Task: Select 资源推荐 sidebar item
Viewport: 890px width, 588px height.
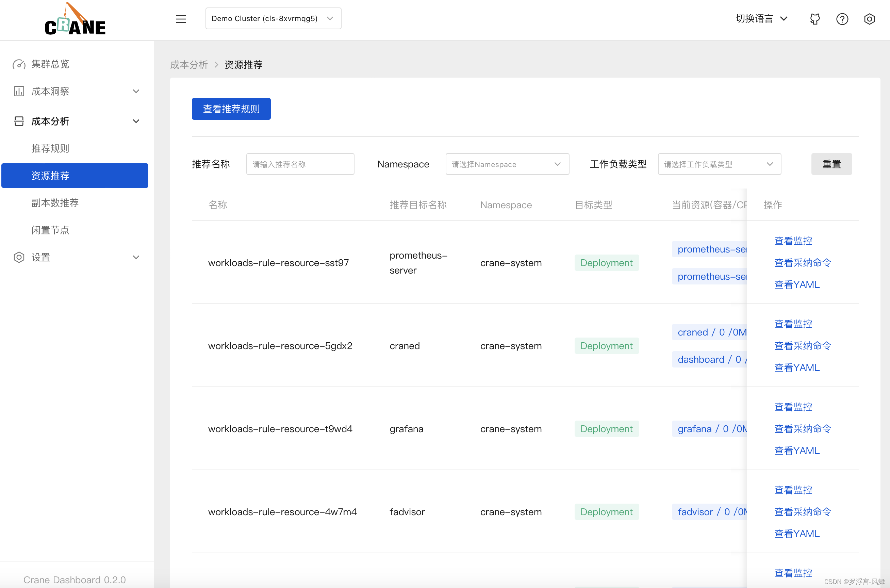Action: (x=75, y=176)
